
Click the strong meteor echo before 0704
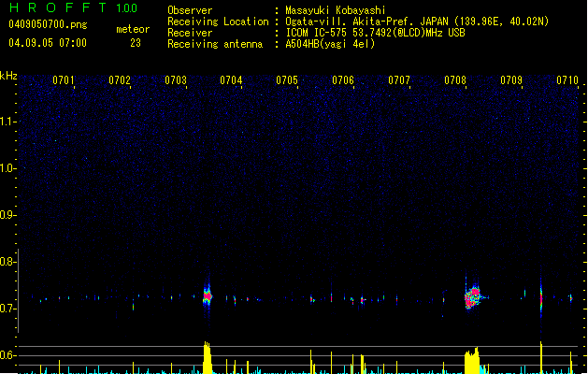tap(208, 295)
